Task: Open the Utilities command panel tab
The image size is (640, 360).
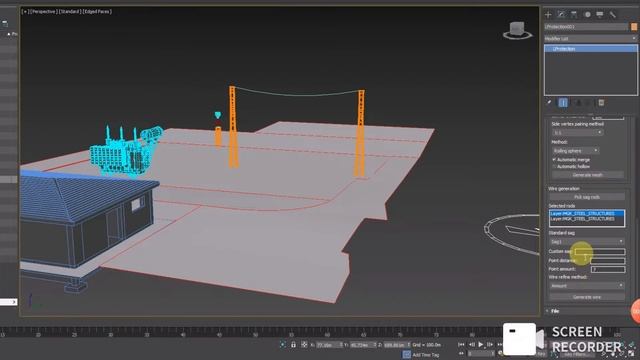Action: pos(613,15)
